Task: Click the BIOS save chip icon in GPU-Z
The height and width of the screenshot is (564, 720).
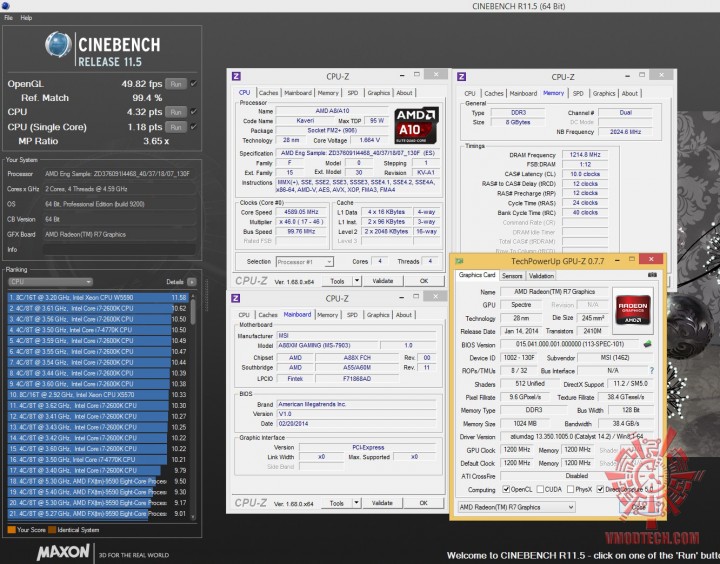Action: (x=647, y=344)
